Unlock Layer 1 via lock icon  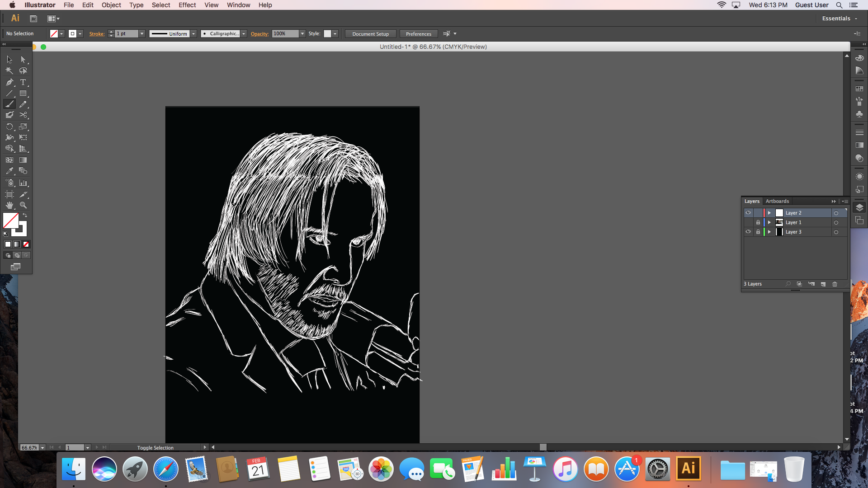[x=758, y=222]
